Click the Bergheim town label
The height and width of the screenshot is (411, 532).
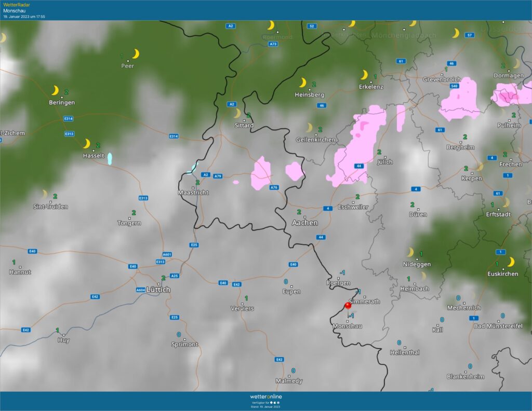[x=460, y=147]
